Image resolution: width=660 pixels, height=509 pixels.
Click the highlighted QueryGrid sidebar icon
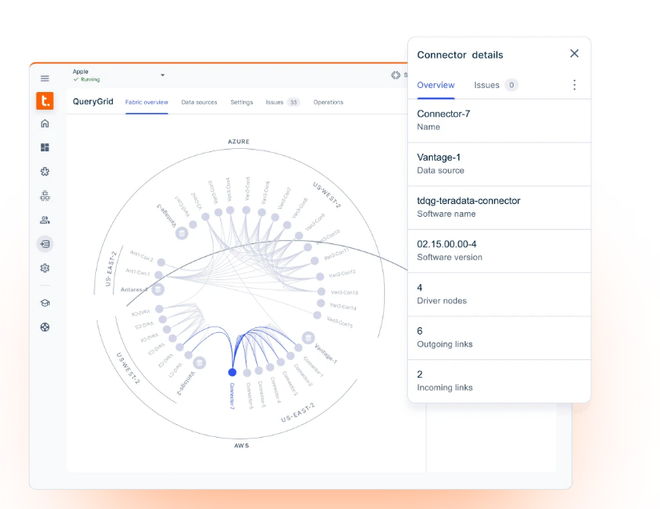click(45, 244)
